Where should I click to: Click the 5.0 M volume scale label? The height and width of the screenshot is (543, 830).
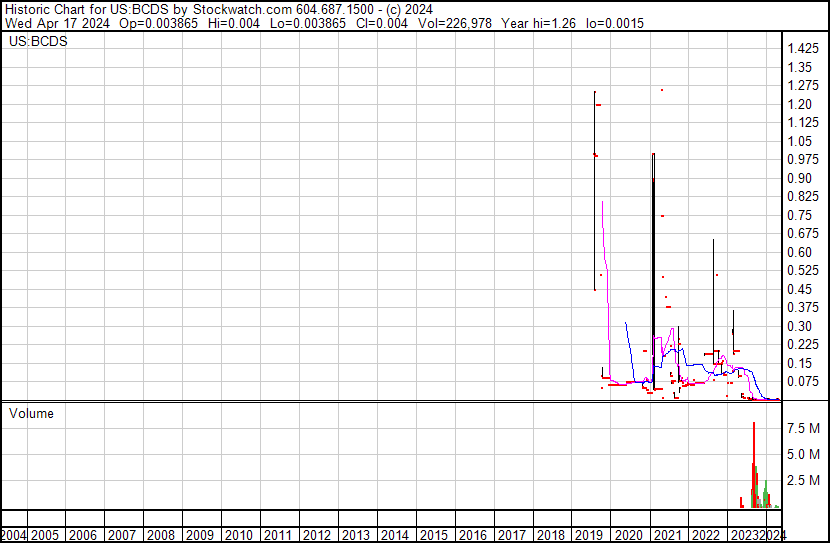point(803,455)
